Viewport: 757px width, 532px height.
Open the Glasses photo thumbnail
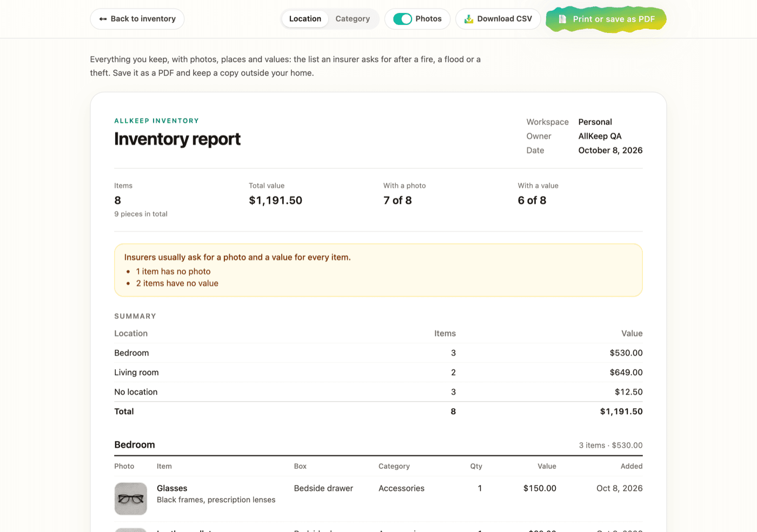[131, 498]
